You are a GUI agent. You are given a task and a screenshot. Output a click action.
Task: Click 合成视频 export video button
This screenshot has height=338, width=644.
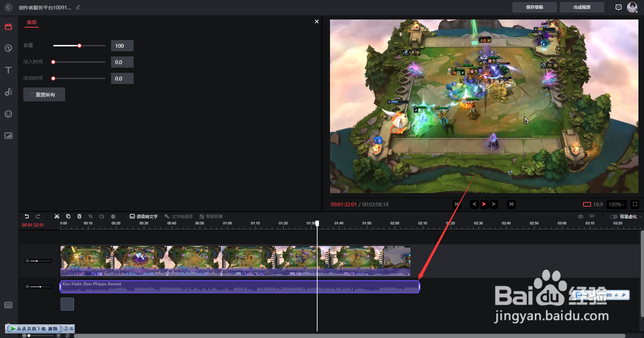tap(582, 7)
